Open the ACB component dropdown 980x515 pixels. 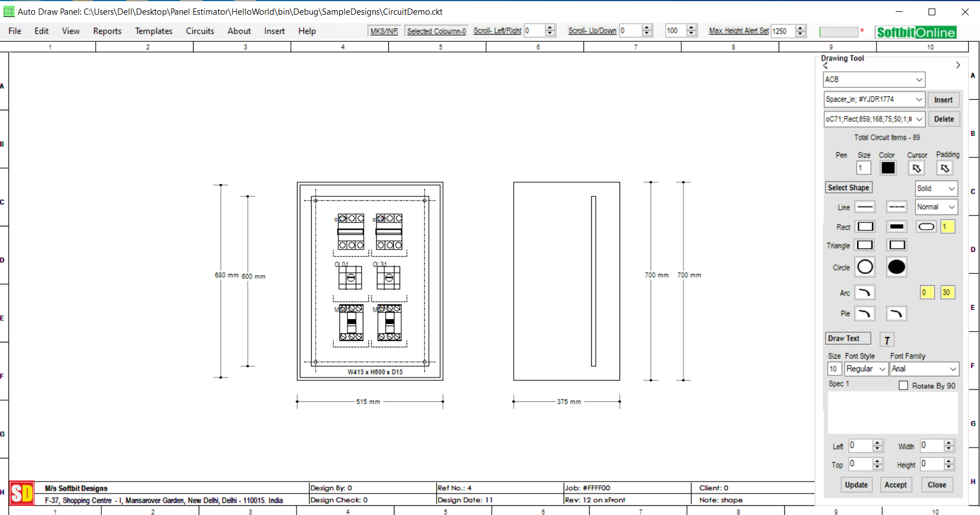click(x=874, y=80)
